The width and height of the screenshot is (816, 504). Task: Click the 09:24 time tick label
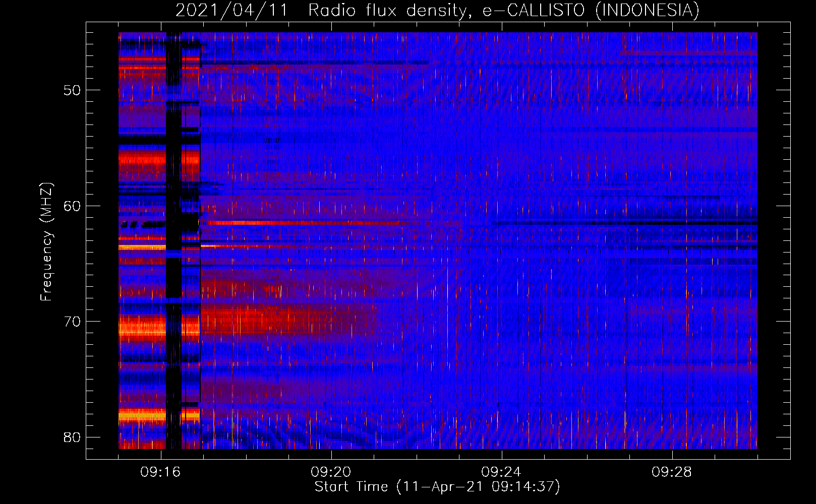pos(502,472)
